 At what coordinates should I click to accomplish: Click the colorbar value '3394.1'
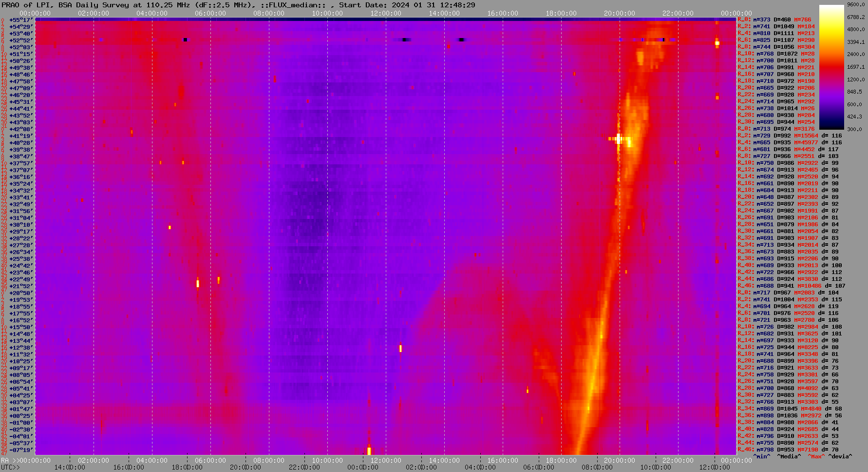856,42
